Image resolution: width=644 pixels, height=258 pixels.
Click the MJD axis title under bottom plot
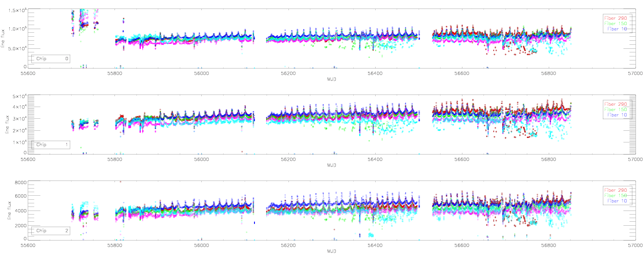click(331, 251)
